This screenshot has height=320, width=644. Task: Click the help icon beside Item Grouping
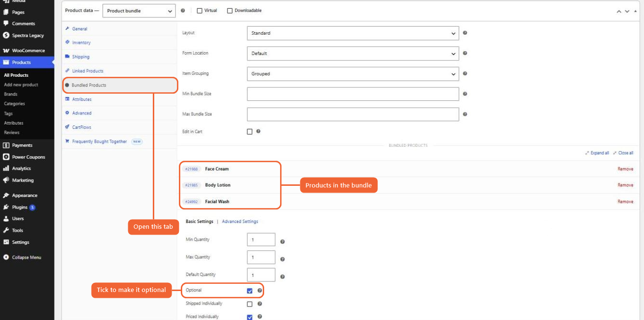click(465, 73)
